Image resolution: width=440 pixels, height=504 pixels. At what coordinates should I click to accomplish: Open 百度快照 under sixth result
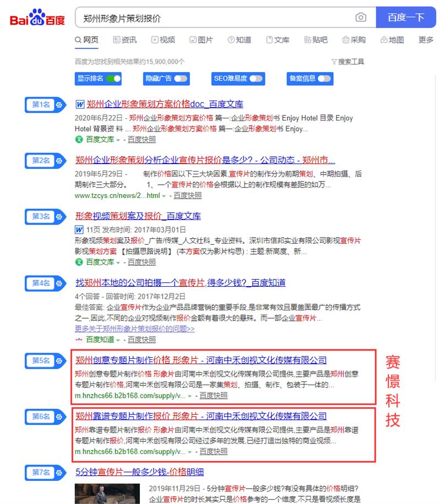(x=213, y=451)
